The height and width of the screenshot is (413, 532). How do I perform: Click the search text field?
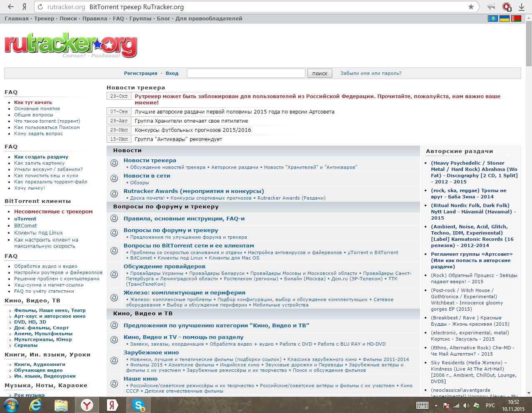[246, 73]
